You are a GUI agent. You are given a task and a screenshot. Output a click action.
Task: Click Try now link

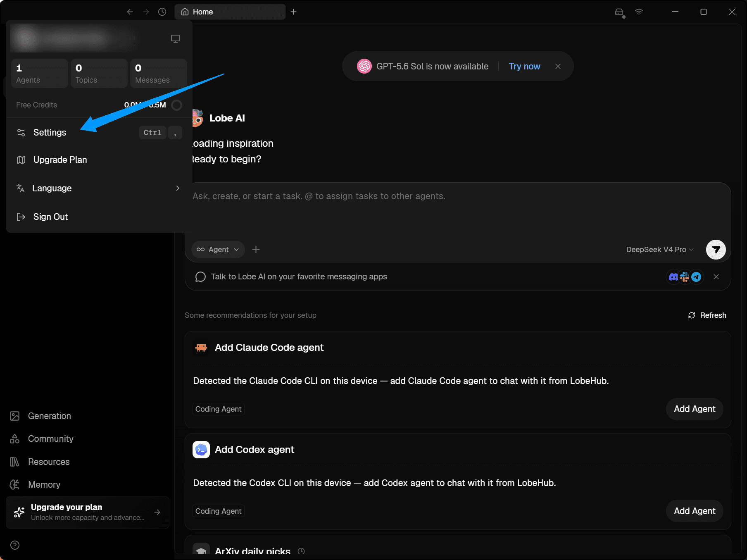pos(524,67)
